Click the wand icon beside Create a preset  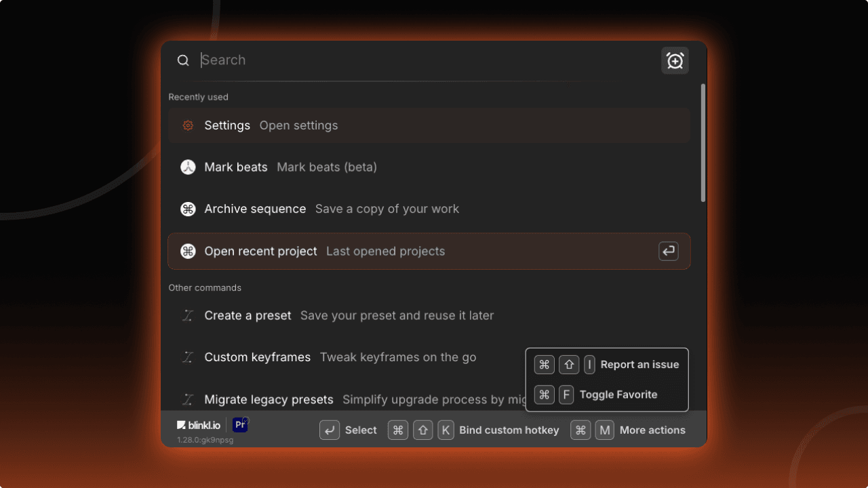point(188,315)
